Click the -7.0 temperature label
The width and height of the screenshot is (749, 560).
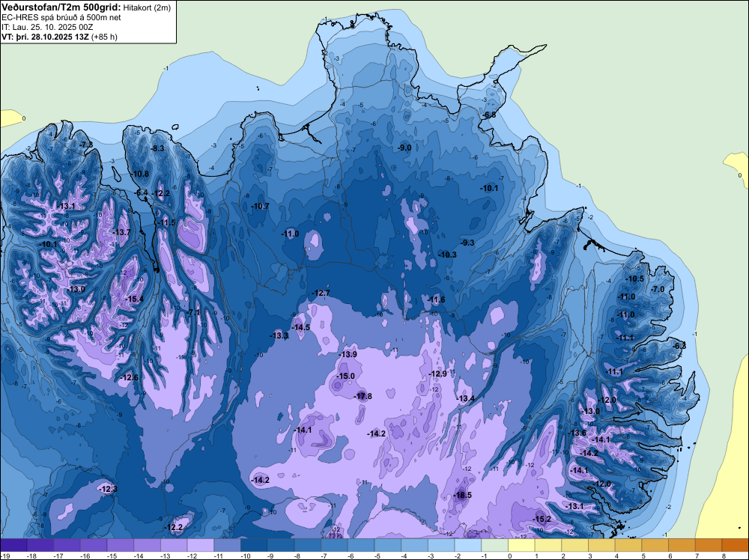click(658, 289)
